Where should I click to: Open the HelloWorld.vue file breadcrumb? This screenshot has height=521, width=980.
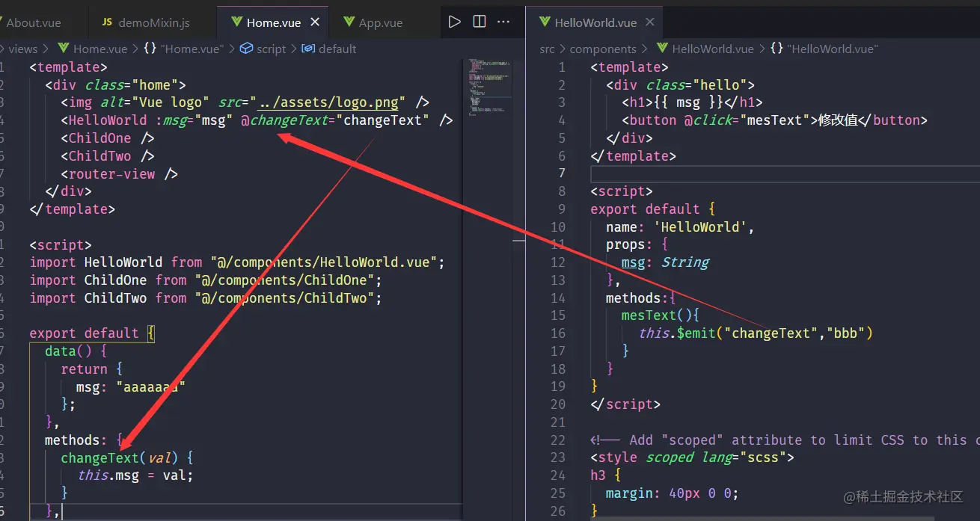[713, 49]
